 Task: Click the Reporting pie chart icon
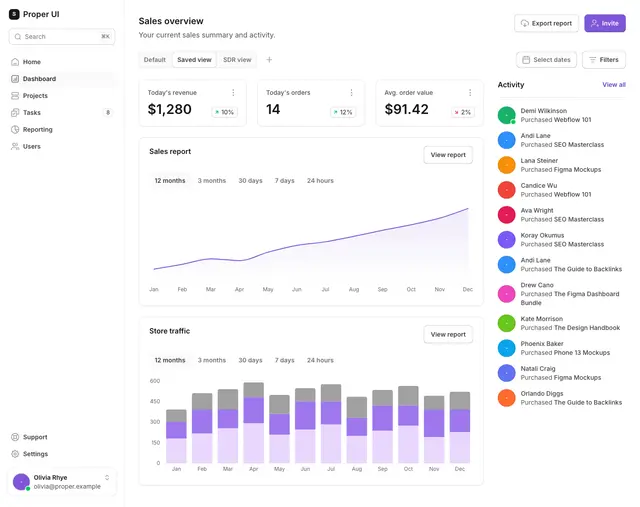click(x=15, y=129)
